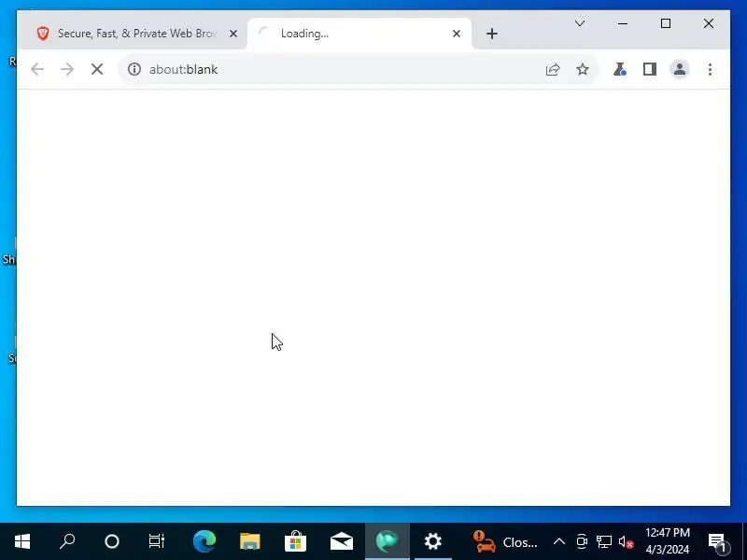Show hidden system tray icons
Image resolution: width=747 pixels, height=560 pixels.
[x=559, y=542]
